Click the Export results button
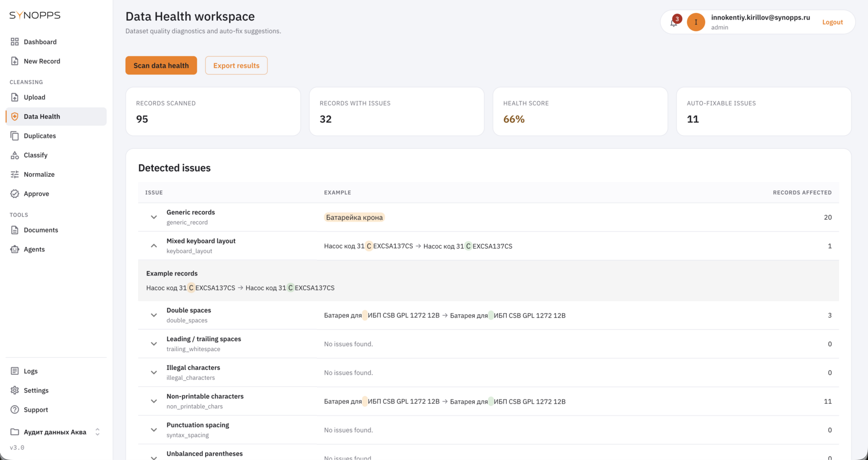Image resolution: width=868 pixels, height=460 pixels. (x=236, y=66)
